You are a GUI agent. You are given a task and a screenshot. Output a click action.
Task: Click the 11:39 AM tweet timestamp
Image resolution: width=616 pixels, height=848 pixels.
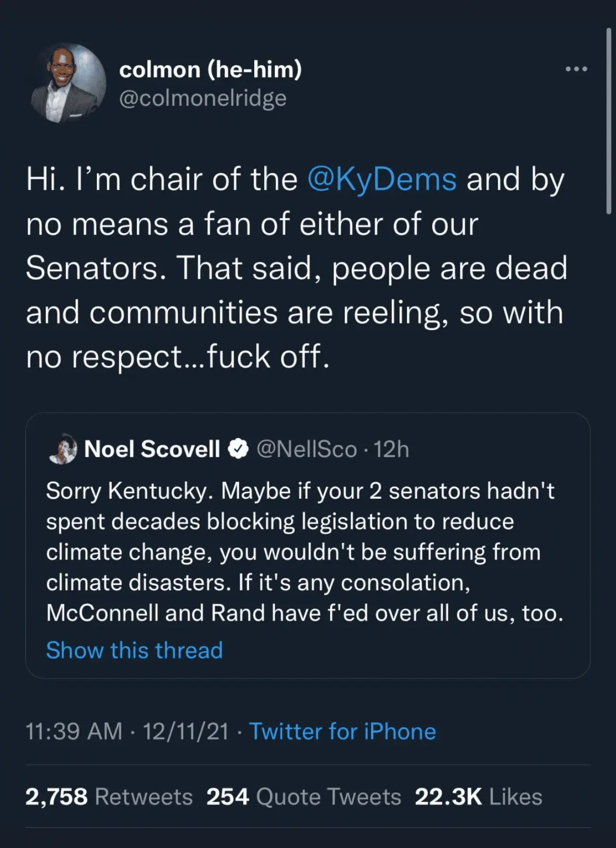74,731
